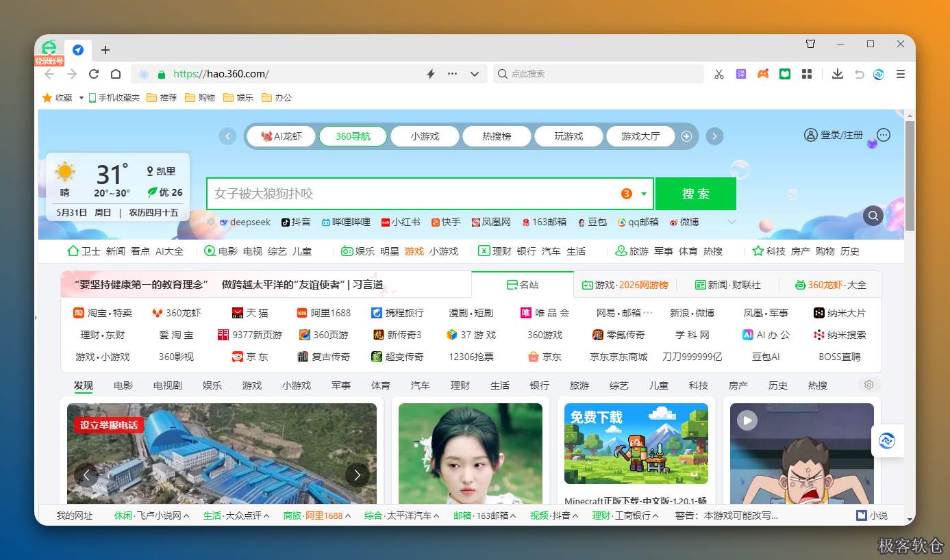Open the address bar three-dot menu
Image resolution: width=950 pixels, height=560 pixels.
[452, 74]
